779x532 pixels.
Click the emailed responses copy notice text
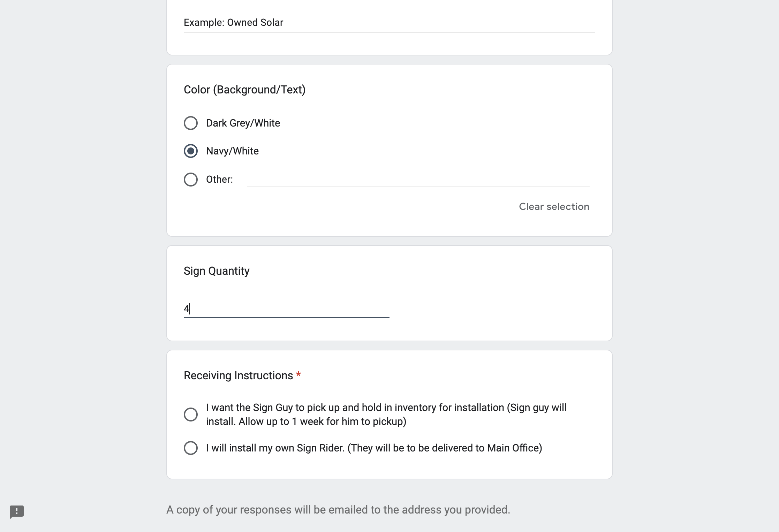point(338,510)
